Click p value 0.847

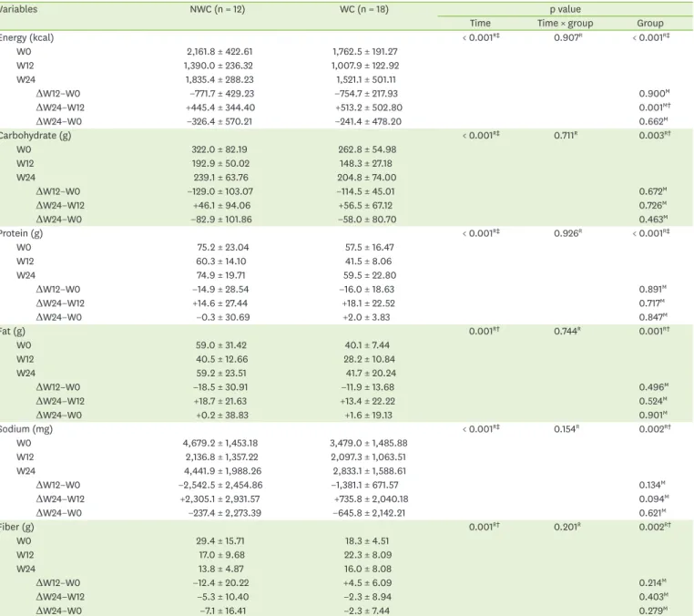653,317
